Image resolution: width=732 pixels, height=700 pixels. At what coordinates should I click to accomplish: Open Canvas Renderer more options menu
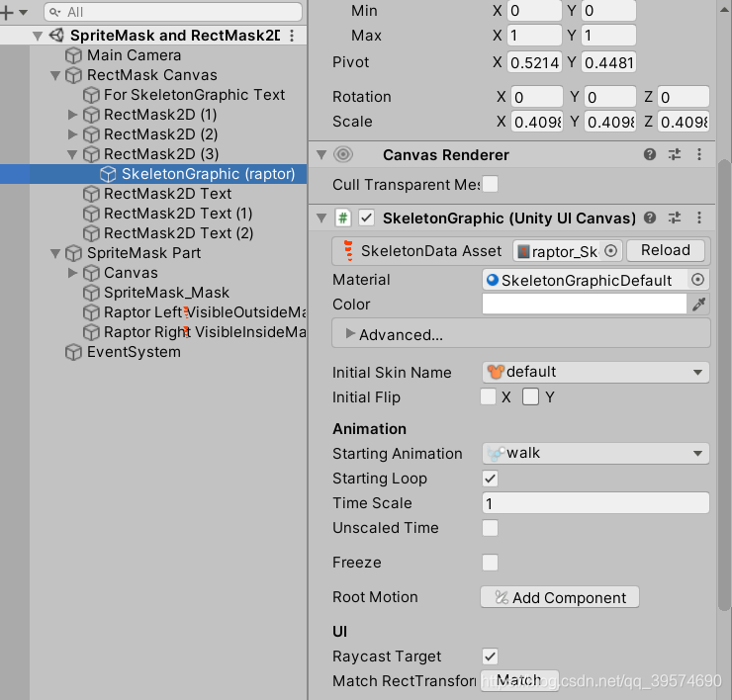coord(699,154)
